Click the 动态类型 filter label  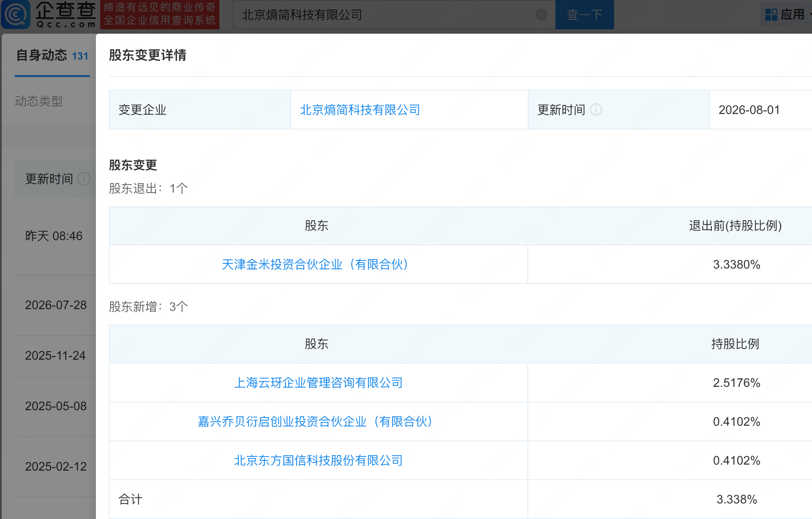point(39,101)
